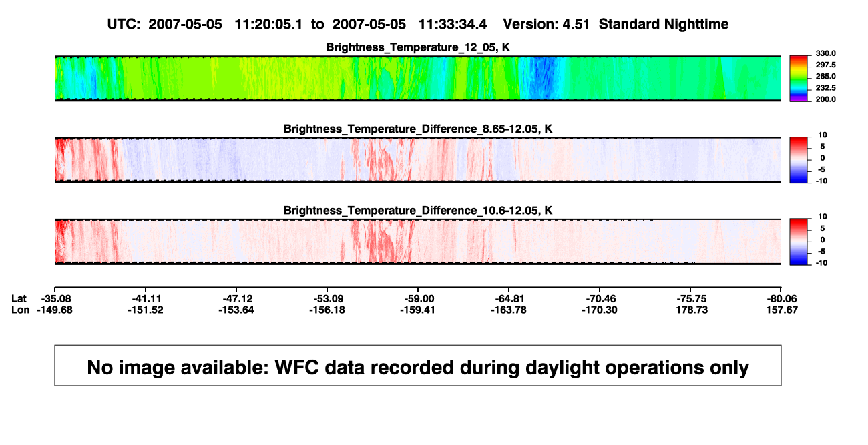Click the longitude value -156.18
The width and height of the screenshot is (868, 445).
point(327,310)
